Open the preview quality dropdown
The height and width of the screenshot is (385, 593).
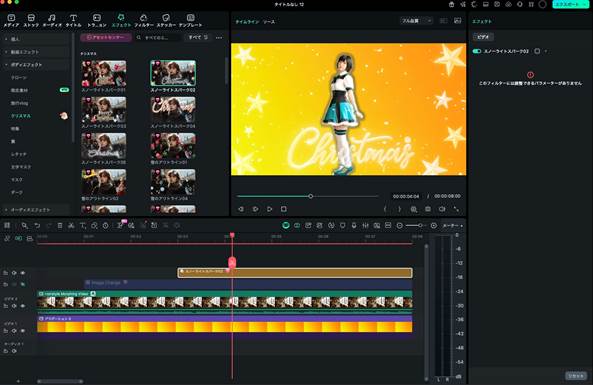(x=416, y=21)
